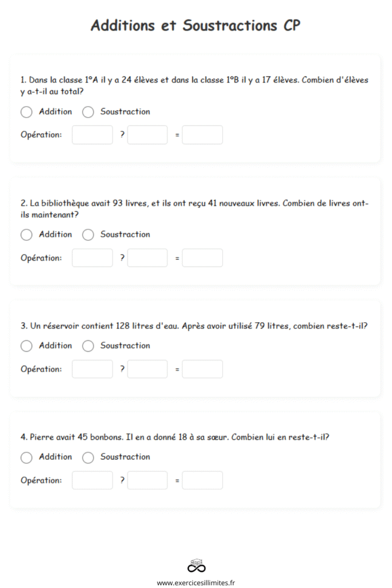Screen dimensions: 392x588
Task: Focus first operand field in question 1
Action: pos(92,135)
